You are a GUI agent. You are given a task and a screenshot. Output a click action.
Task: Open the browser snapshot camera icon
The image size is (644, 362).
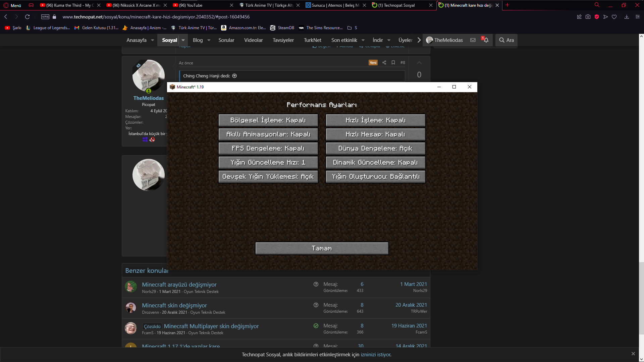[588, 17]
